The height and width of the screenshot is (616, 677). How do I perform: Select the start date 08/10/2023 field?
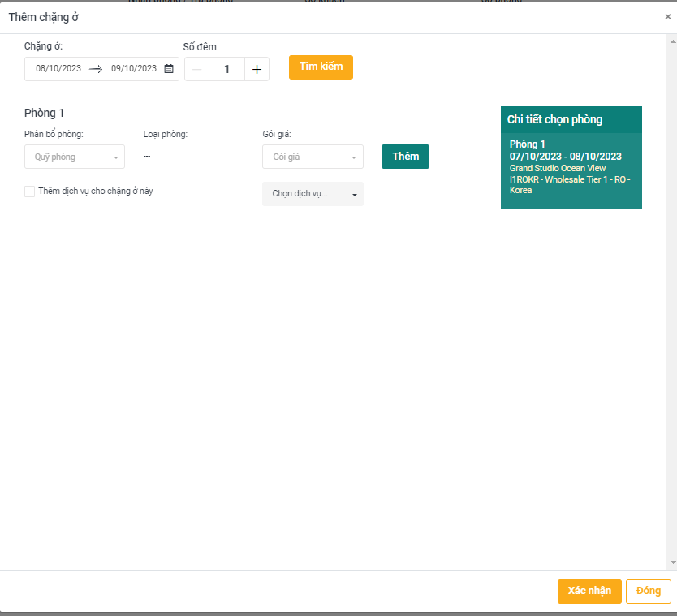pos(58,69)
